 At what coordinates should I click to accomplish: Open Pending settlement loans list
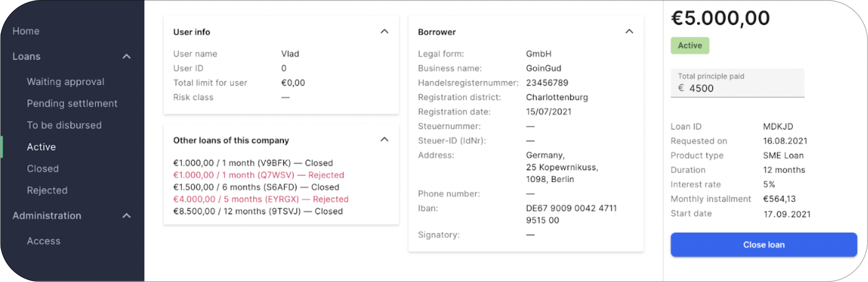pos(72,104)
